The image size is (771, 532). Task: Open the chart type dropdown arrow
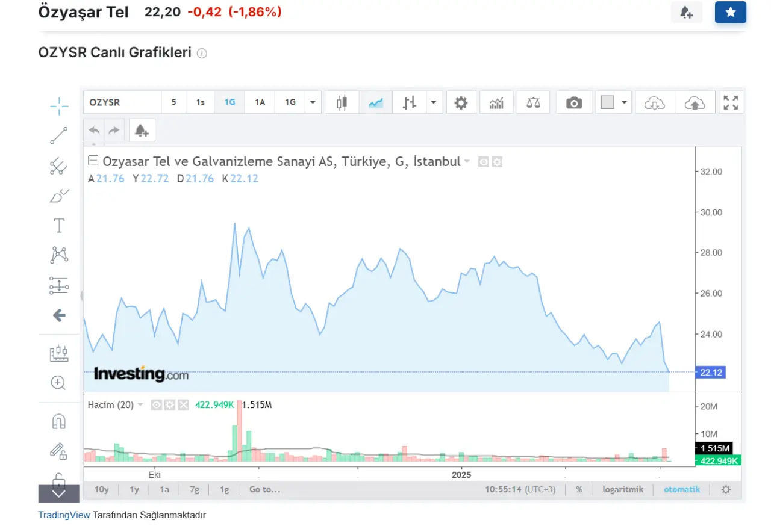click(x=434, y=103)
